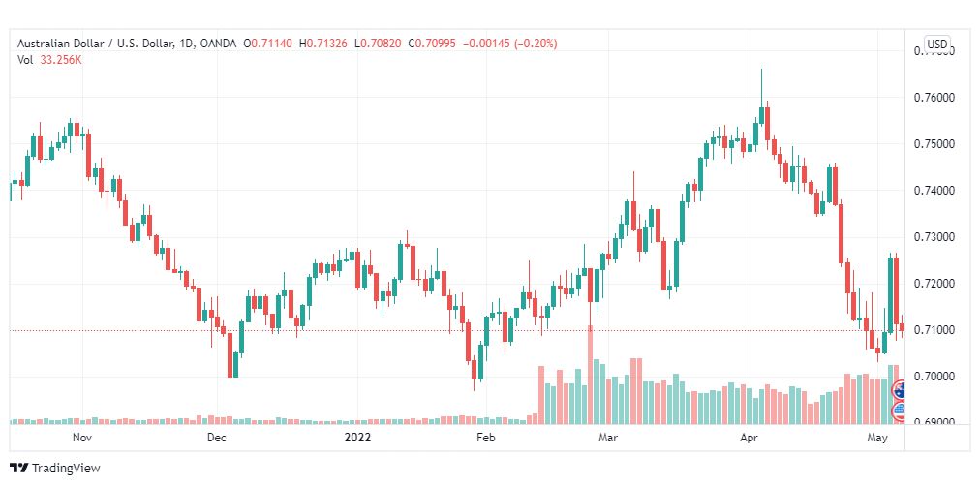Click the Apr label on time axis

point(749,438)
